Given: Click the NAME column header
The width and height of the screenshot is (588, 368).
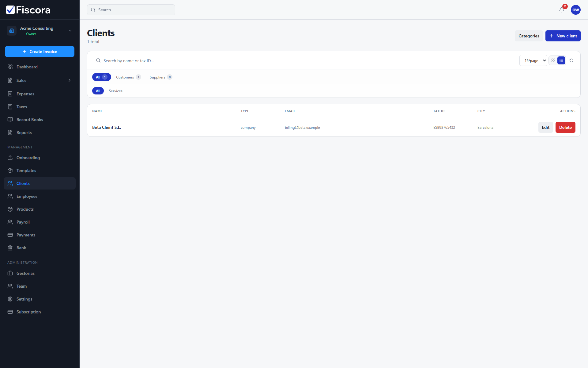Looking at the screenshot, I should click(x=97, y=111).
